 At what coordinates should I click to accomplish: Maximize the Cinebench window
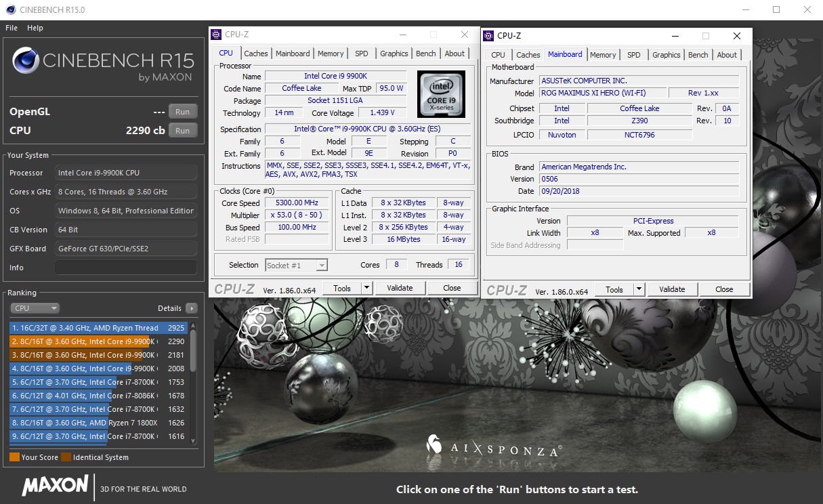pos(776,9)
